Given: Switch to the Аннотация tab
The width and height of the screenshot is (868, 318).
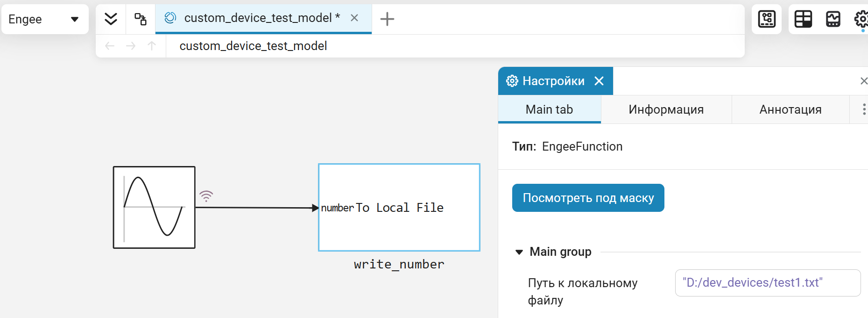Looking at the screenshot, I should (790, 109).
